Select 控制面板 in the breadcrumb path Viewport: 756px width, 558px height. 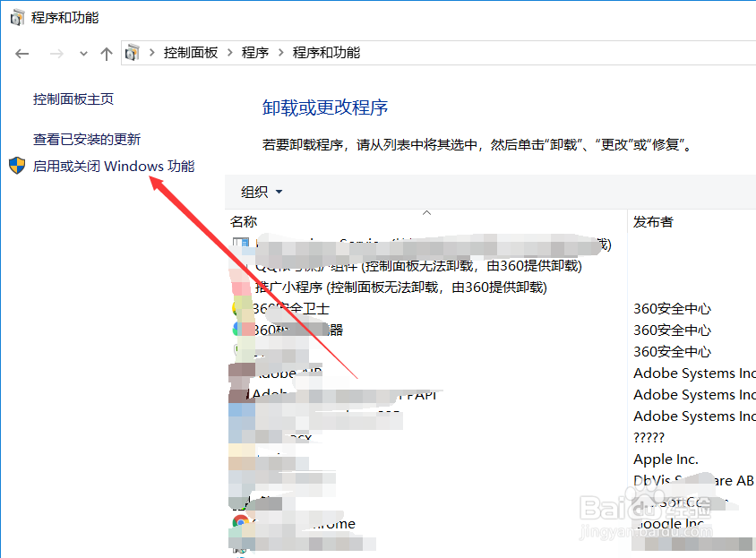coord(191,52)
